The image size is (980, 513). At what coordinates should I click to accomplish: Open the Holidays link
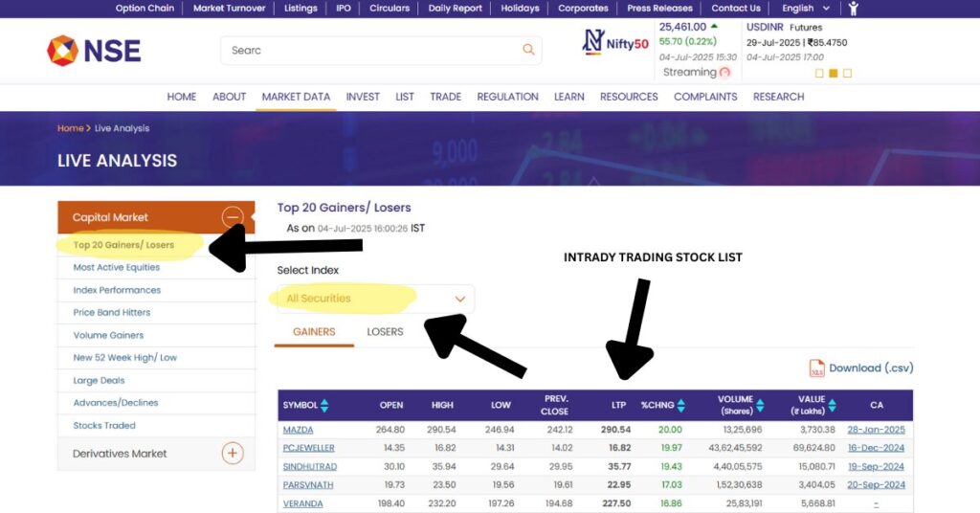520,8
